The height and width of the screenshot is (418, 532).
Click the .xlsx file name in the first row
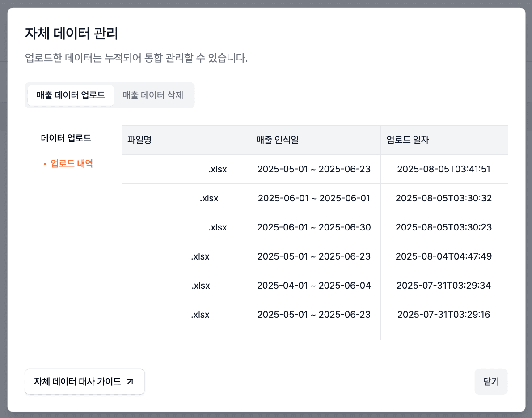[x=217, y=169]
